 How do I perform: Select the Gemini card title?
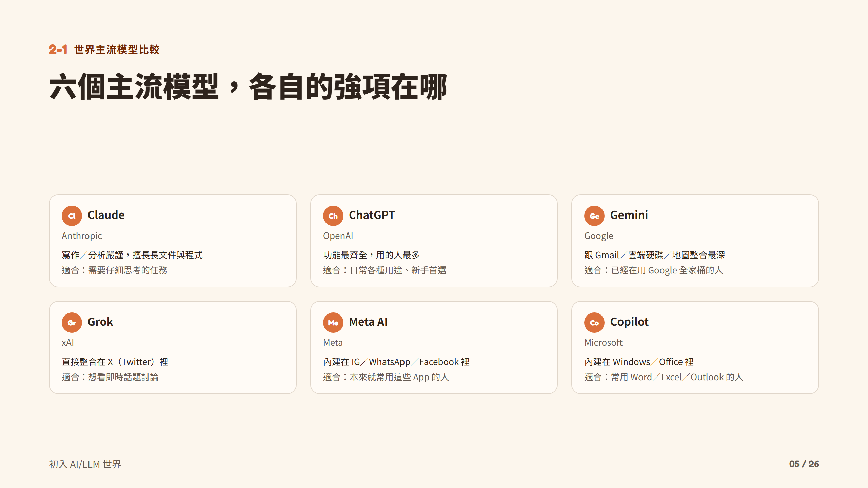click(629, 215)
